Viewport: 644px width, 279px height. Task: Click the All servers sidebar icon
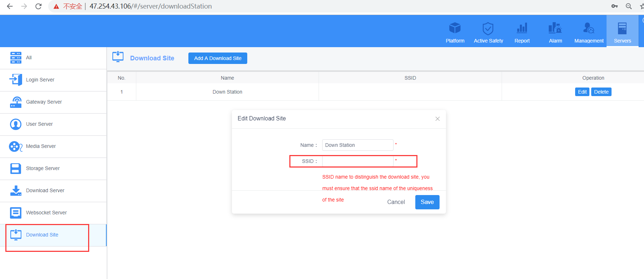click(16, 58)
